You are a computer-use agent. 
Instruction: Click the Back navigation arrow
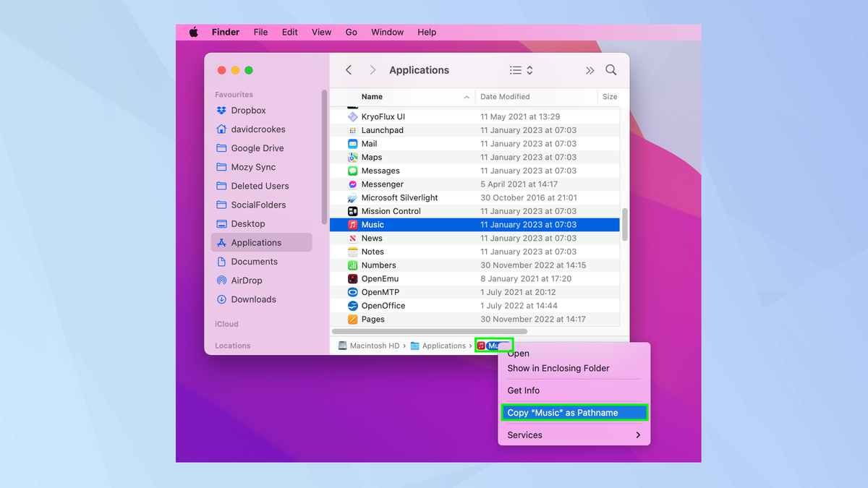pyautogui.click(x=348, y=69)
